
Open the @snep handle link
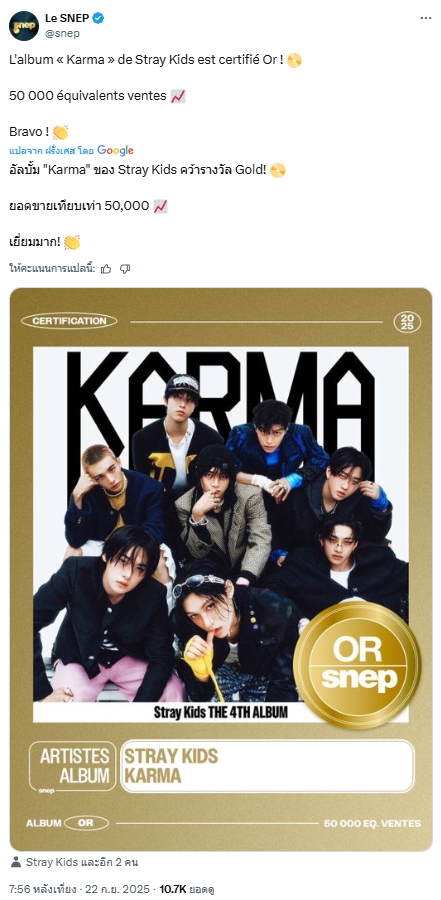pos(62,33)
